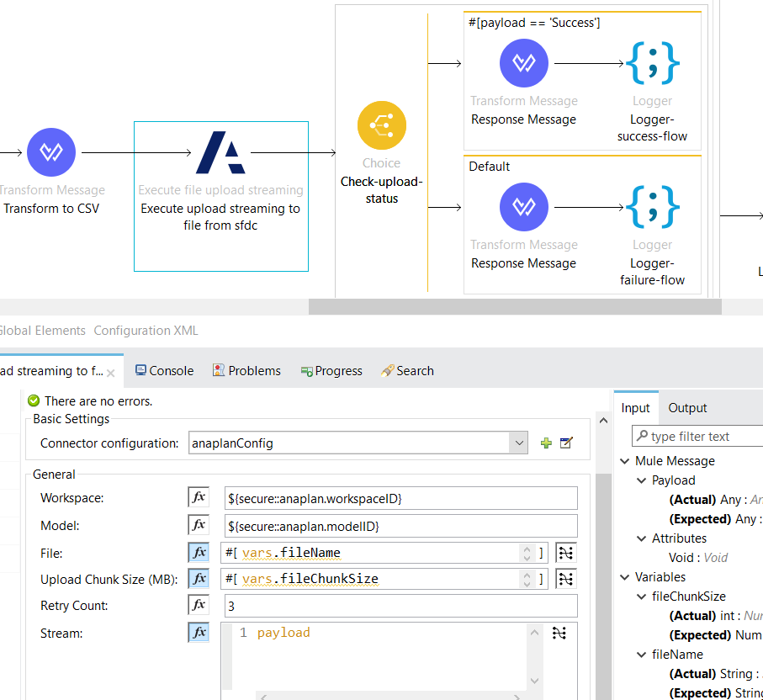The width and height of the screenshot is (763, 700).
Task: Select fileName (Actual) String entry
Action: pyautogui.click(x=716, y=674)
